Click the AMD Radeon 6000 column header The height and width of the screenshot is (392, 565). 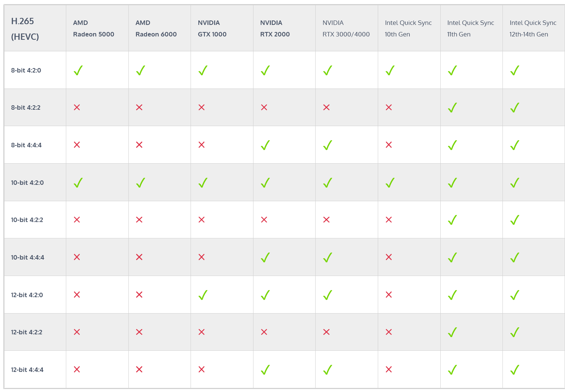pos(156,29)
